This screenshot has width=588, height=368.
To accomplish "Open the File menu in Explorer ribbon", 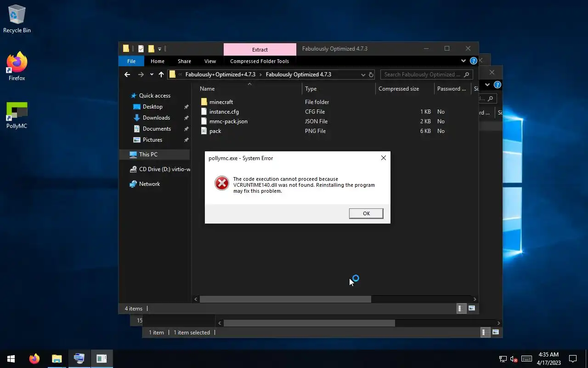I will [x=131, y=61].
